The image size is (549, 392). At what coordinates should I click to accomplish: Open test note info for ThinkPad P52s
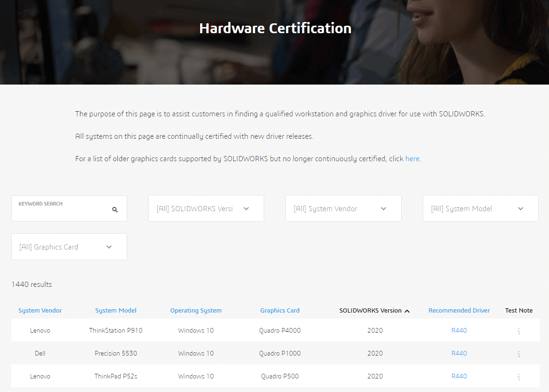[x=519, y=377]
